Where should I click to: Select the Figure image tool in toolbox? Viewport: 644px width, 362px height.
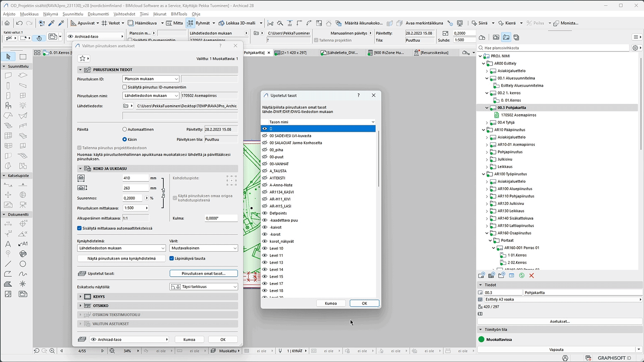coord(8,294)
